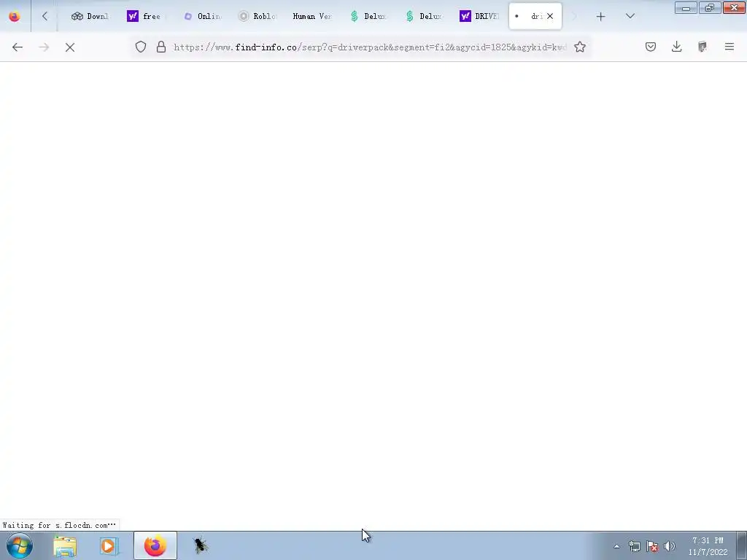Open the tracking protection shield icon
This screenshot has width=747, height=560.
pos(141,47)
